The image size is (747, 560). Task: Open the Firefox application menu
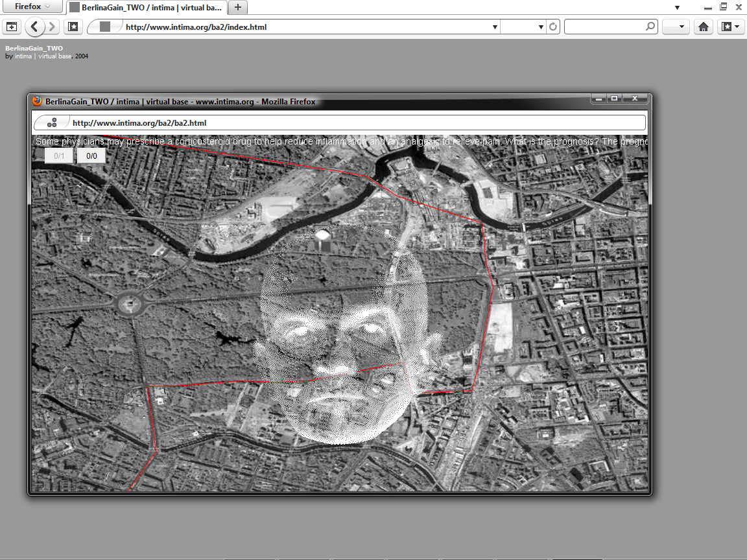point(32,6)
